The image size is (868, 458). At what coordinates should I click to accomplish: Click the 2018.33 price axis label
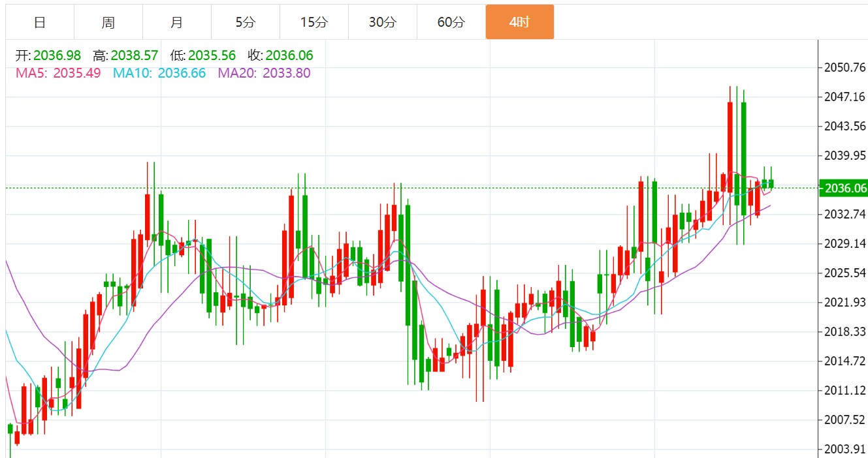pyautogui.click(x=845, y=332)
